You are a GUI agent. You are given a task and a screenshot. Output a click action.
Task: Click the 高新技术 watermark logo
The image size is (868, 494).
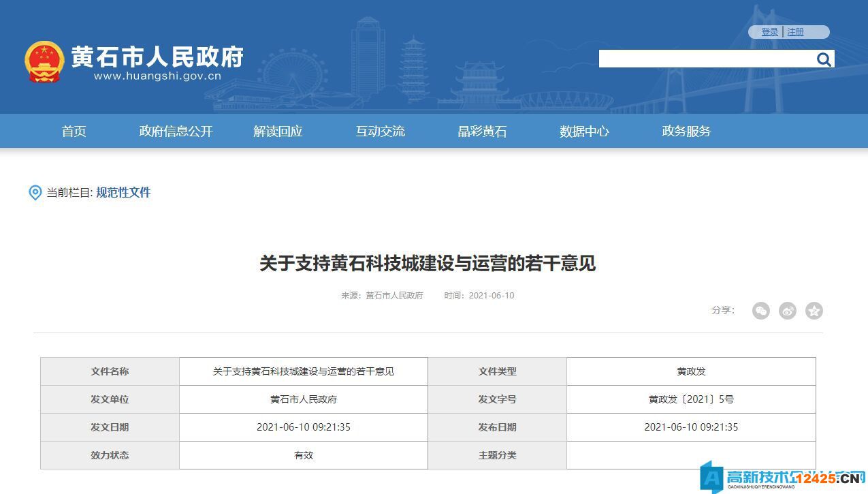[x=783, y=476]
